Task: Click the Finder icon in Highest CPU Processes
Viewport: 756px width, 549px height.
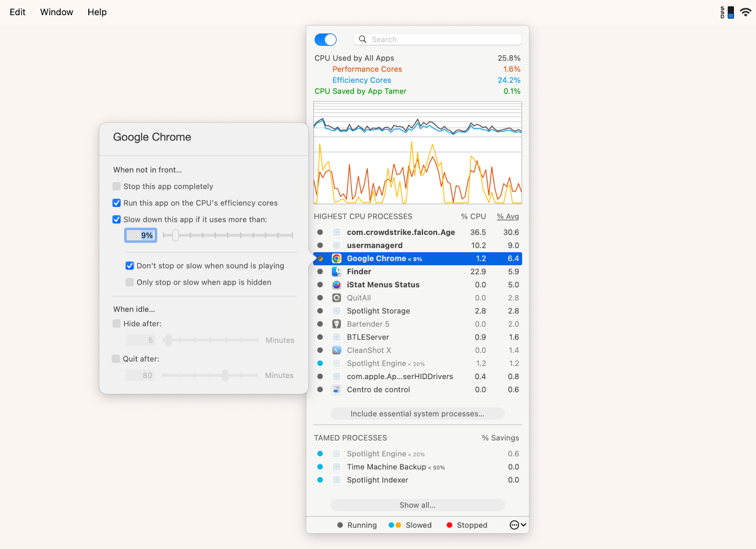Action: (x=336, y=271)
